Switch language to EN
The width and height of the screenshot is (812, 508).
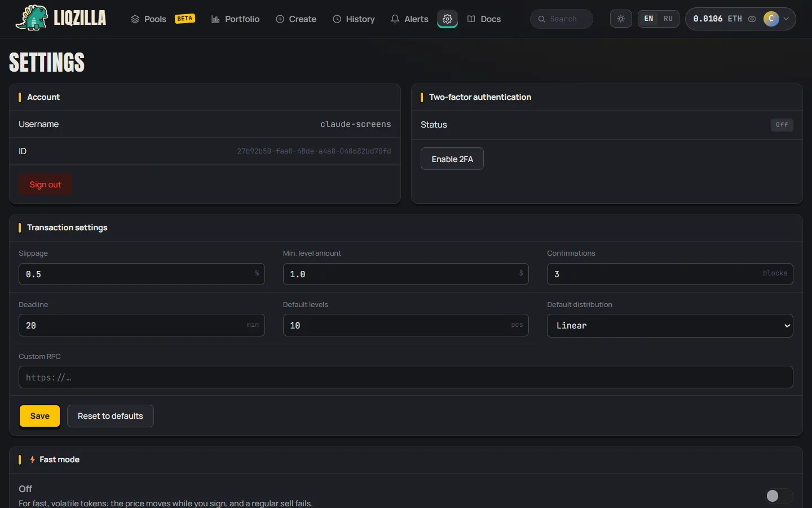click(x=648, y=19)
